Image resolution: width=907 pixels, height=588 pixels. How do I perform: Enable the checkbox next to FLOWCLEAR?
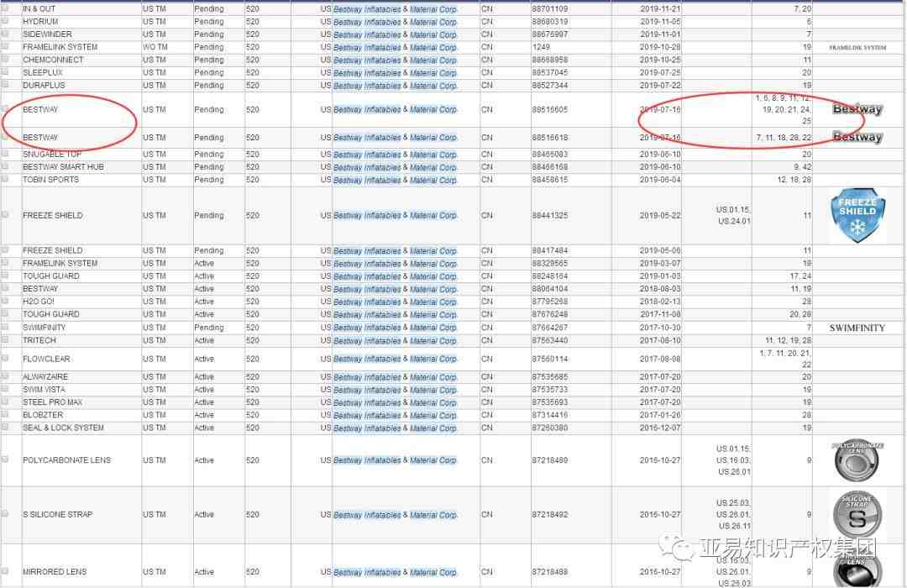(6, 359)
